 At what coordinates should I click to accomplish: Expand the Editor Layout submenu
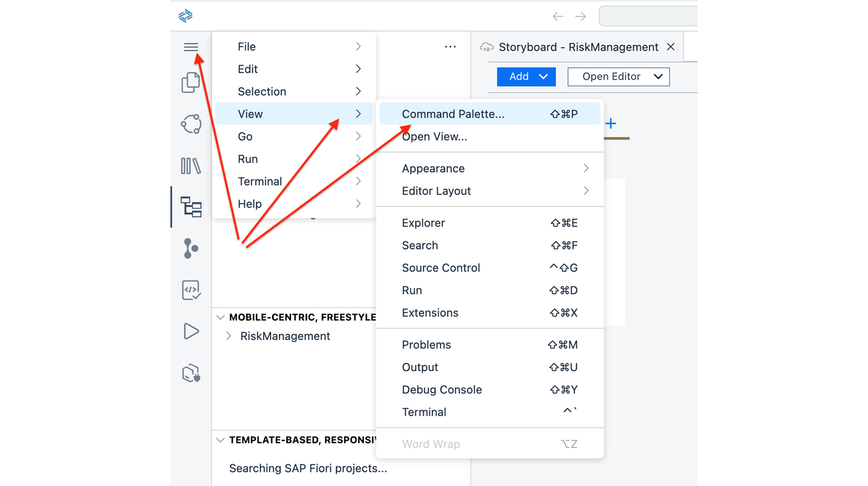[x=490, y=191]
